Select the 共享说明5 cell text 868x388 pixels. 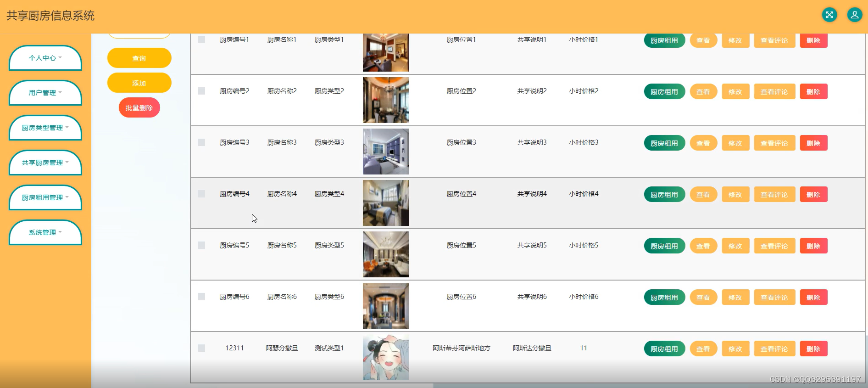pyautogui.click(x=532, y=245)
